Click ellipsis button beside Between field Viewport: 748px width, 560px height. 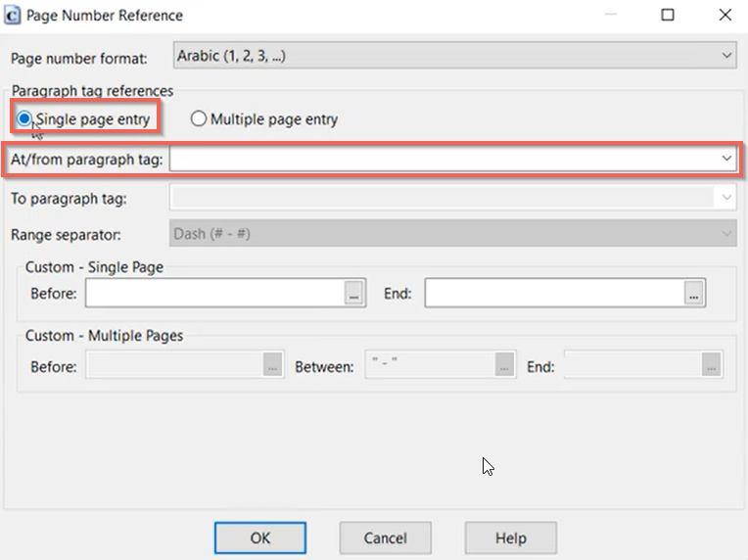coord(504,365)
